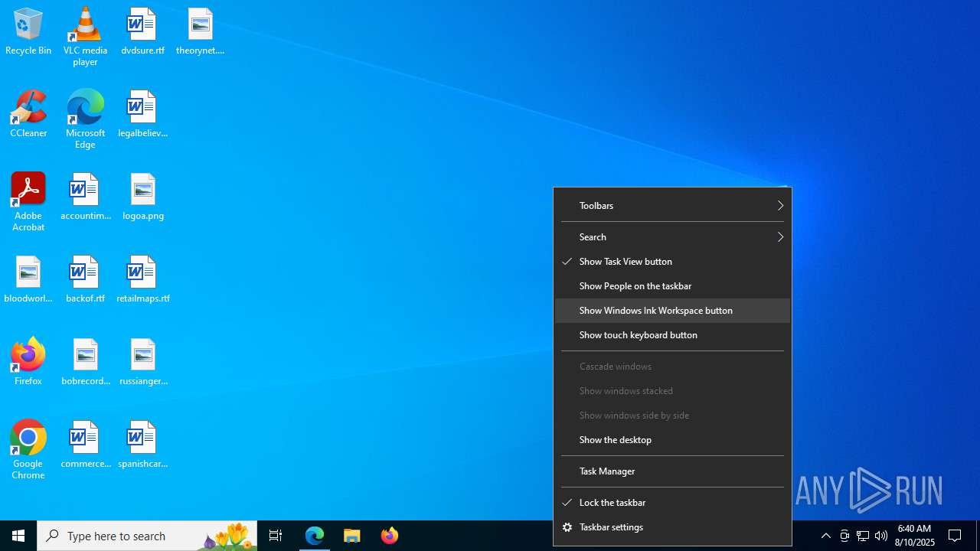Open Taskbar settings
The image size is (980, 551).
coord(672,527)
